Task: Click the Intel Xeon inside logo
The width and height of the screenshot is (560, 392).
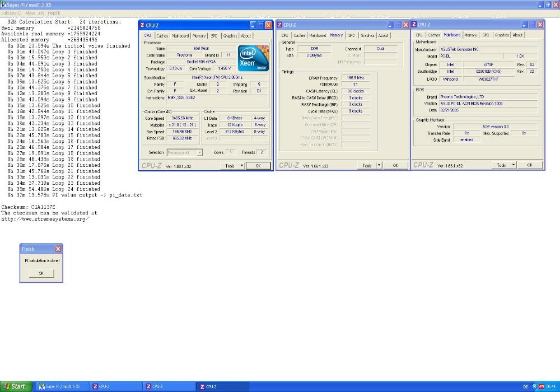Action: (253, 58)
